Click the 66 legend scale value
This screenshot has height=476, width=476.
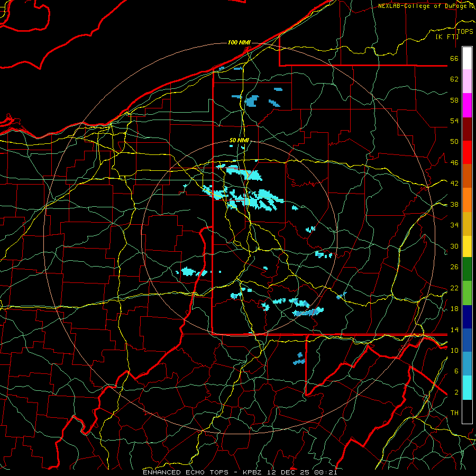pos(454,58)
